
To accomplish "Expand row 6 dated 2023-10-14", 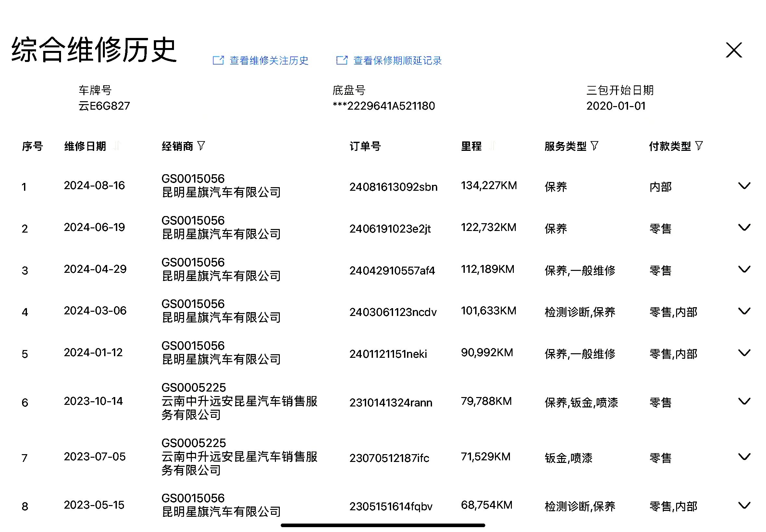I will pos(744,401).
